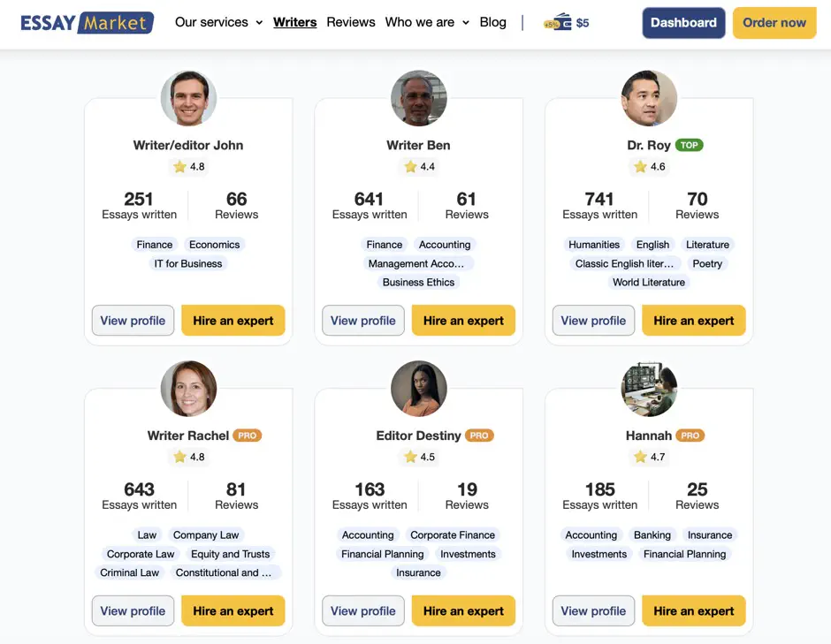The width and height of the screenshot is (831, 644).
Task: Expand the Our services dropdown
Action: point(219,22)
